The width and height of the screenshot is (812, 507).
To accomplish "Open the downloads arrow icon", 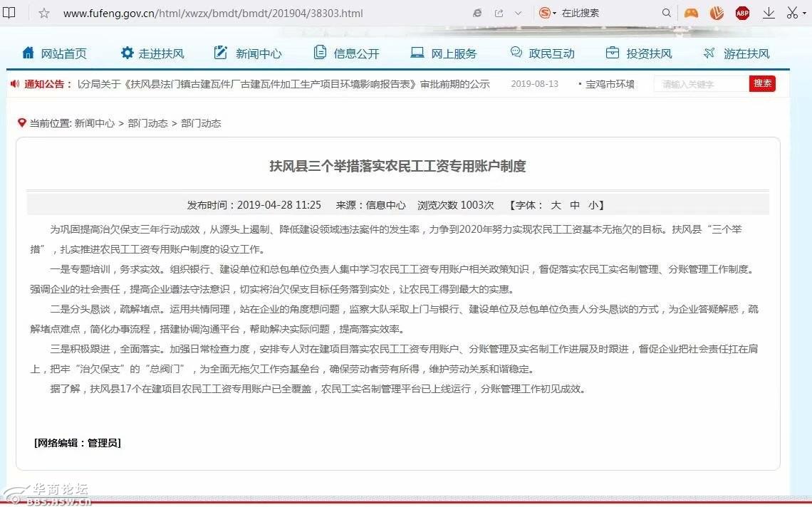I will (x=769, y=13).
